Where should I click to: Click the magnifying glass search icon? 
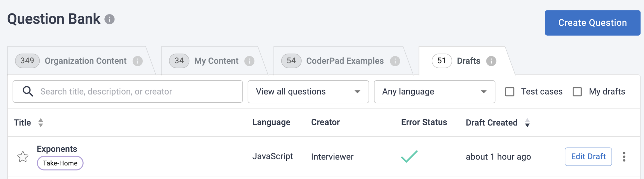28,91
